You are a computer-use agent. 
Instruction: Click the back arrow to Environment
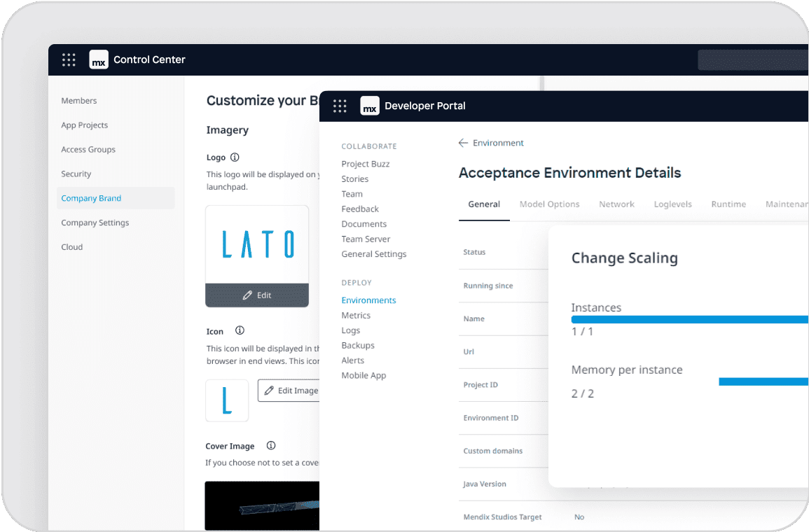click(x=463, y=143)
